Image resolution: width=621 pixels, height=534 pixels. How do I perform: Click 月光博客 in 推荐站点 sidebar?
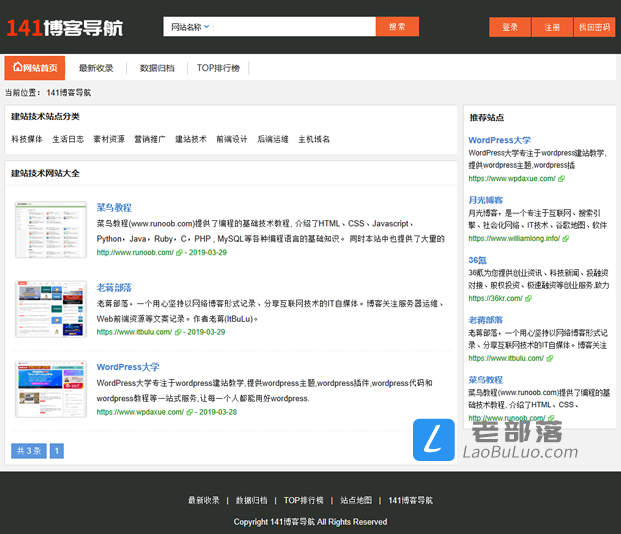point(486,200)
